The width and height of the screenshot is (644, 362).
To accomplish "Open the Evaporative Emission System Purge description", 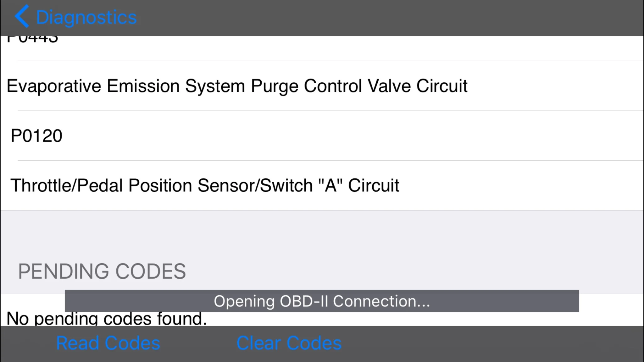I will pos(322,86).
